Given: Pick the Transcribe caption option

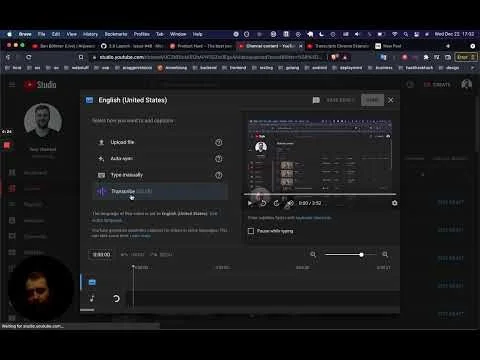Looking at the screenshot, I should pos(160,191).
